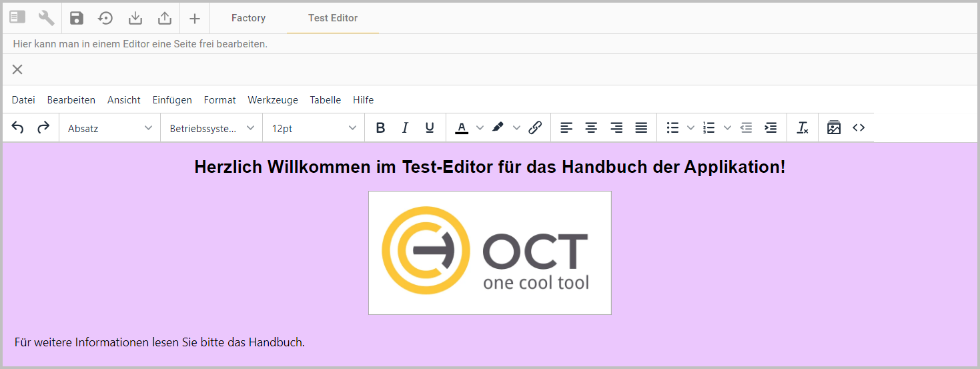Click the download arrow icon
The image size is (980, 369).
(x=135, y=18)
